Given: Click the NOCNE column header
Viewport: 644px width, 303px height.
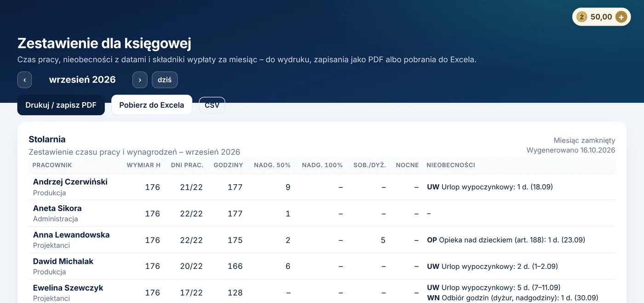Looking at the screenshot, I should (x=407, y=165).
